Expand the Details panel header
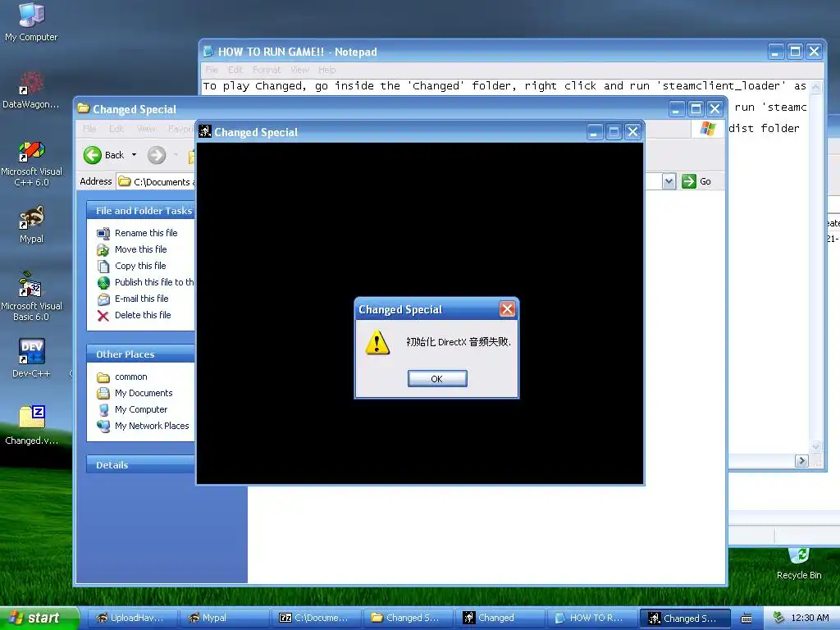This screenshot has height=630, width=840. (x=140, y=465)
